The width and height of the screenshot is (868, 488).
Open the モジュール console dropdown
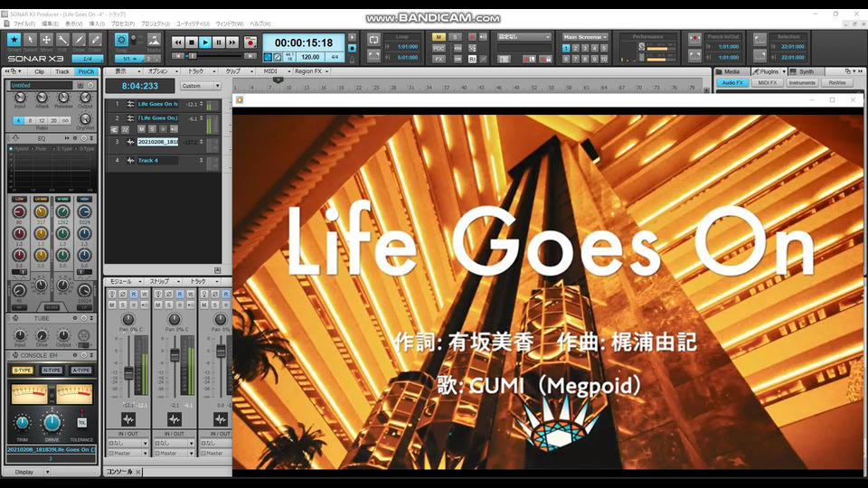coord(125,282)
